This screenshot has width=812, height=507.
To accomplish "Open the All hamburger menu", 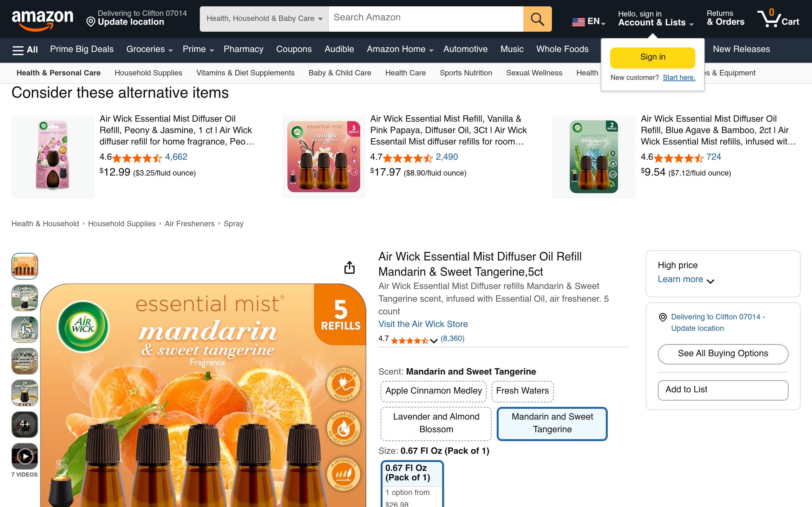I will (25, 50).
